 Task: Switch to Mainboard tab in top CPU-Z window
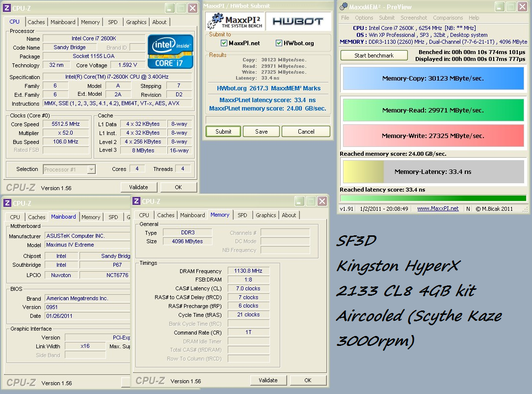[x=63, y=22]
